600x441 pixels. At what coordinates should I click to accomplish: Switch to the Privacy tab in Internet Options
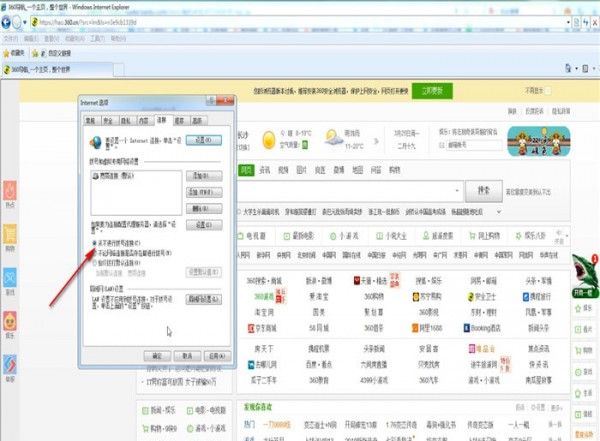coord(126,121)
